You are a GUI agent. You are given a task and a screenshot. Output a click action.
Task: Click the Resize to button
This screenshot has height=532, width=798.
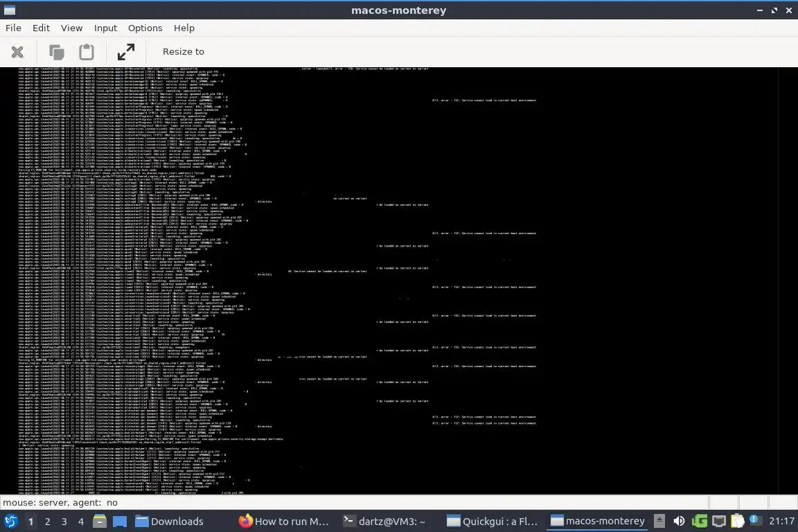point(183,51)
